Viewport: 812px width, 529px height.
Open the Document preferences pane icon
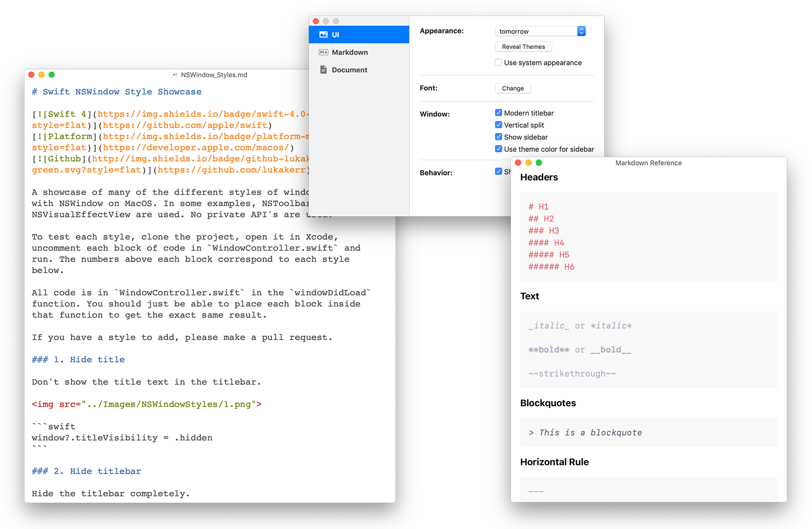(x=323, y=70)
